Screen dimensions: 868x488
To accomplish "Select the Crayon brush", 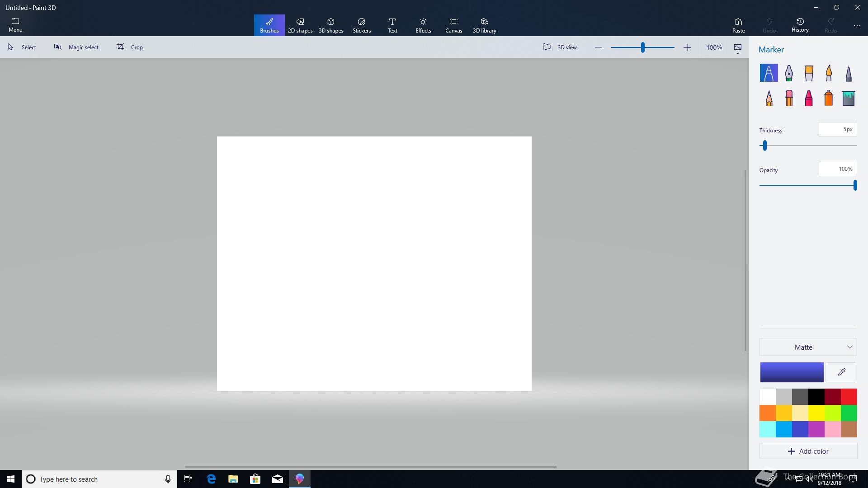I will tap(809, 98).
